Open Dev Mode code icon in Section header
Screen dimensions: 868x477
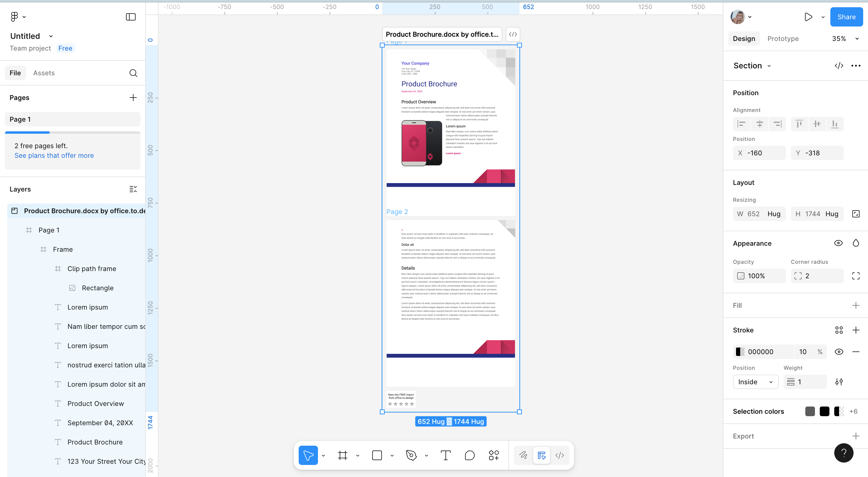tap(839, 66)
